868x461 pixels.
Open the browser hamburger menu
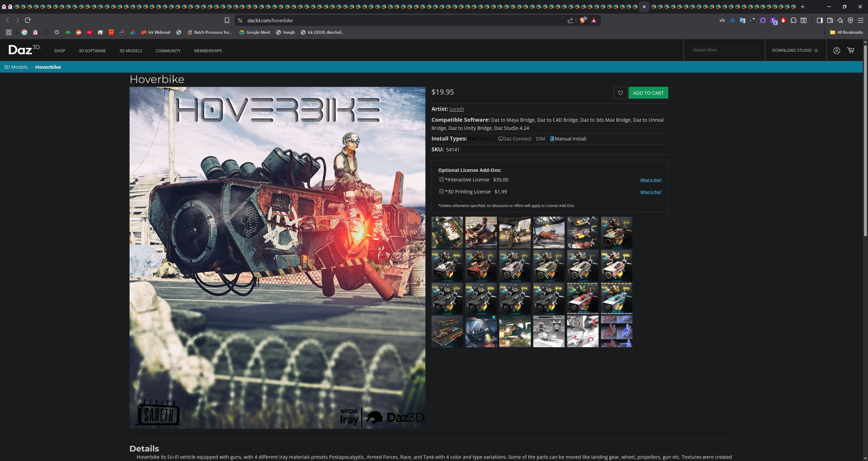861,21
